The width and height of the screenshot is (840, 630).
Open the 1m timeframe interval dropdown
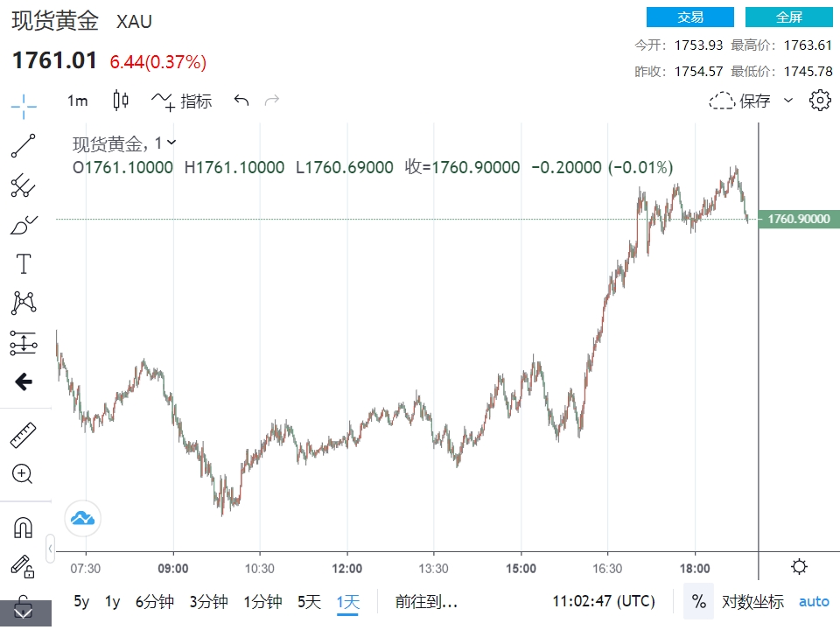[x=78, y=101]
